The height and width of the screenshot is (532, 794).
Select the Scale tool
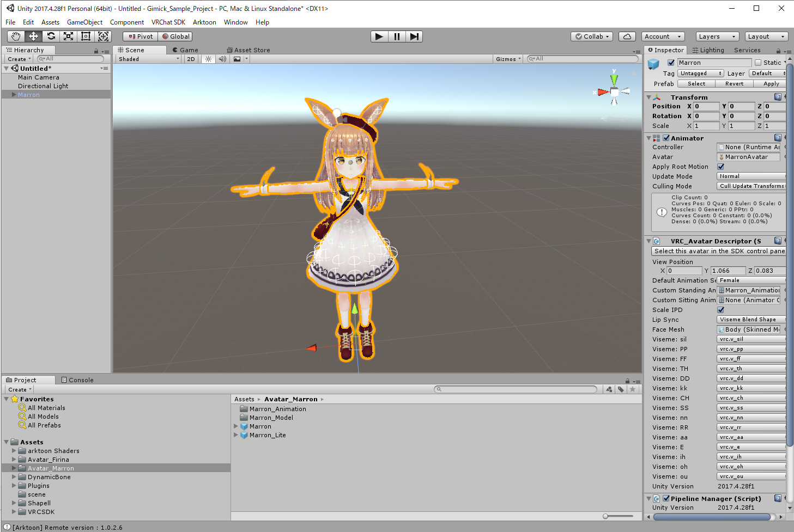[x=68, y=36]
